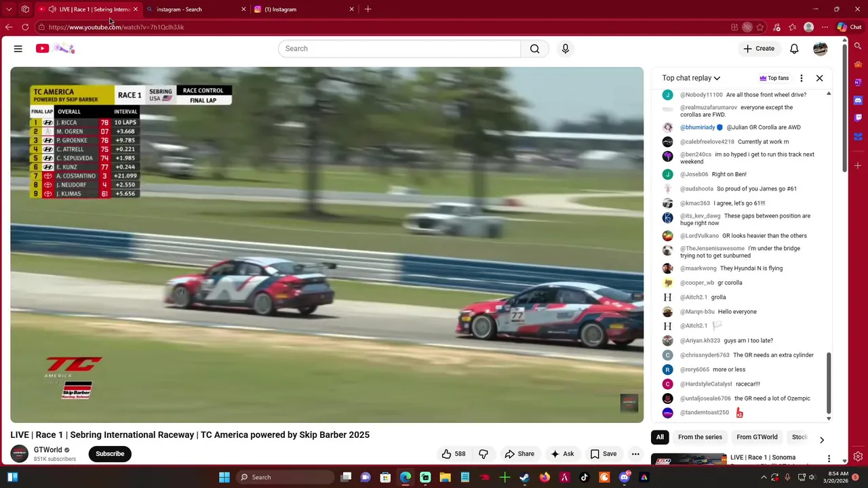
Task: Add this page to browser favorites
Action: [760, 27]
